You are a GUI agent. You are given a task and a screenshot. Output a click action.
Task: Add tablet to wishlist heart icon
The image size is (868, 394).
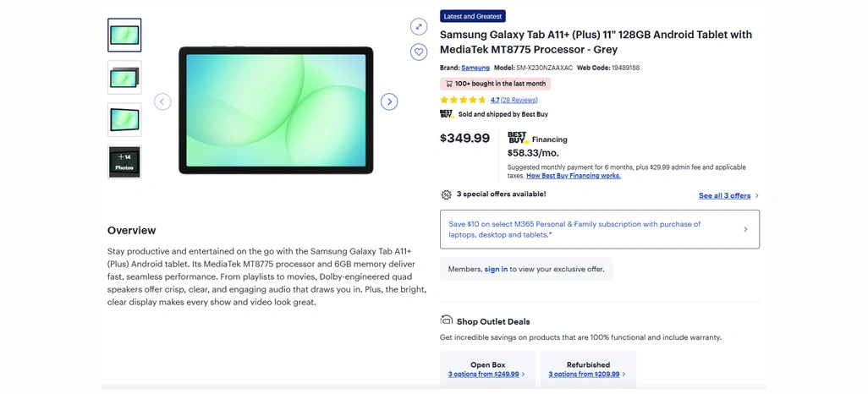tap(419, 52)
